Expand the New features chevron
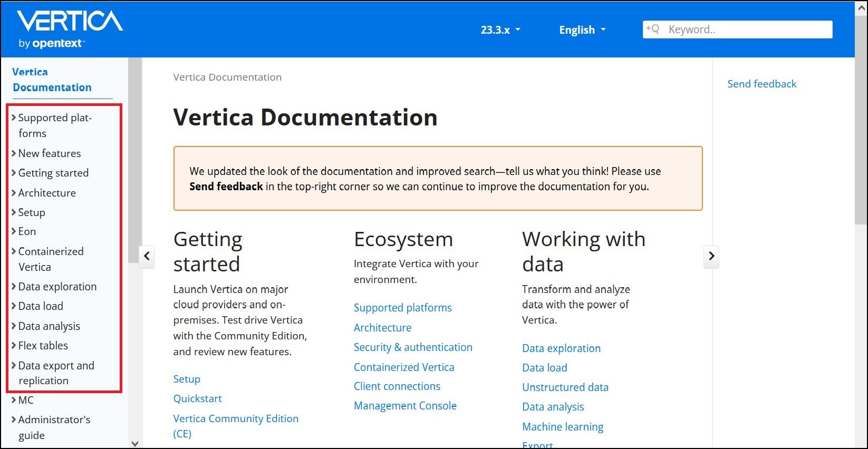 tap(14, 153)
